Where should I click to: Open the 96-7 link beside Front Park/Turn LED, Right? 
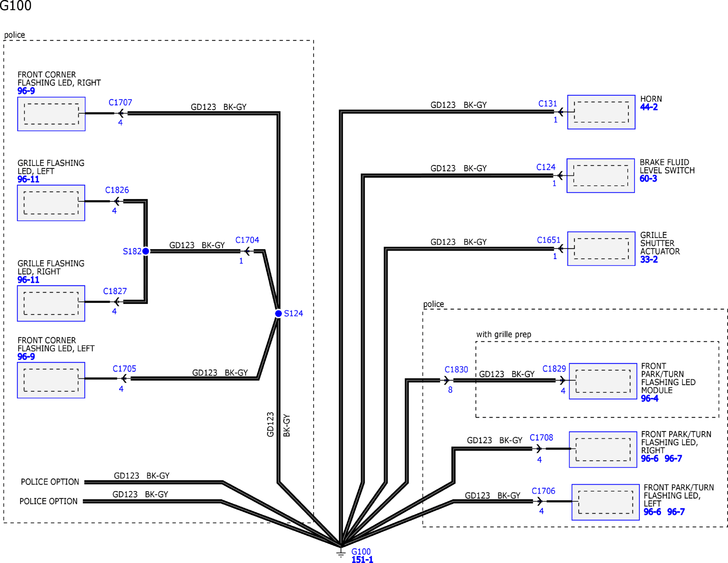673,458
